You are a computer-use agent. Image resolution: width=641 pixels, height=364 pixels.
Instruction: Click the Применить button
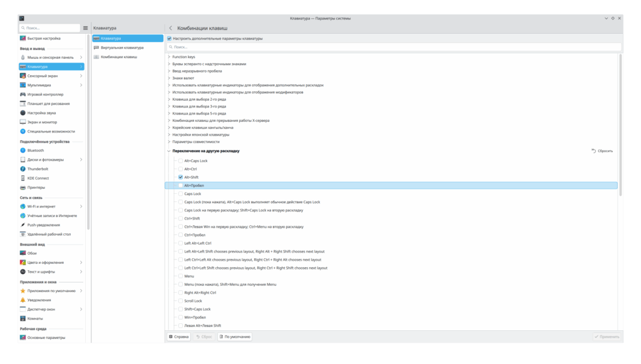607,337
